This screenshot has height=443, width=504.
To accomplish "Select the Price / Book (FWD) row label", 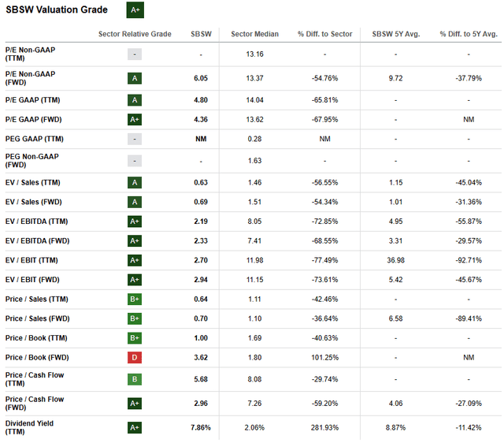I will point(37,357).
